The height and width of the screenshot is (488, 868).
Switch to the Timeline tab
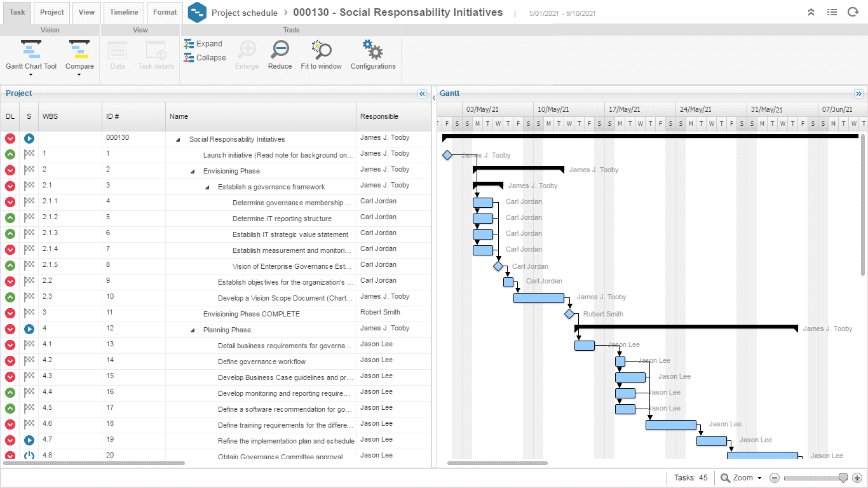[x=124, y=12]
